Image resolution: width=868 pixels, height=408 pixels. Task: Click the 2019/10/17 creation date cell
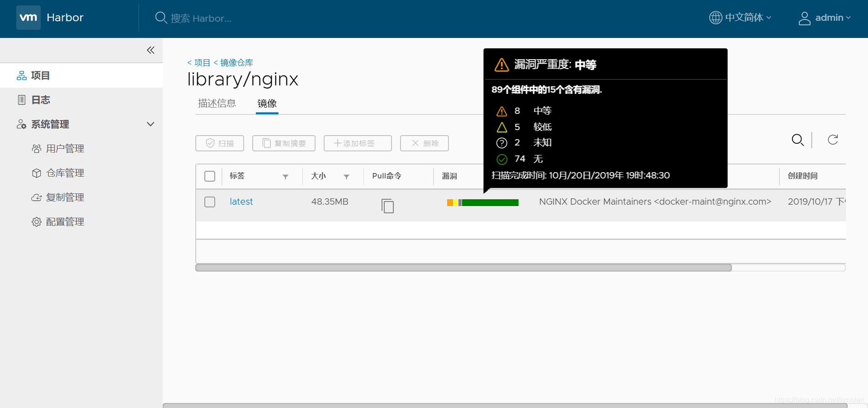point(816,202)
